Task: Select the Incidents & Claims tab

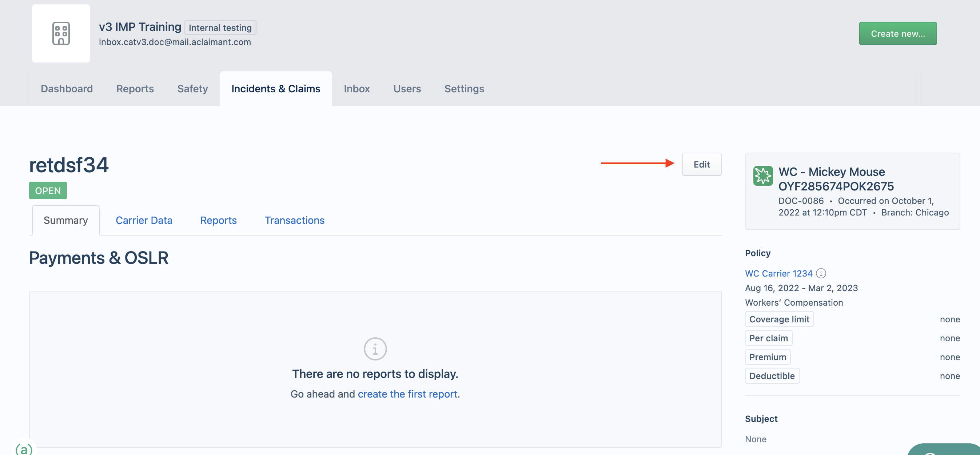Action: [276, 89]
